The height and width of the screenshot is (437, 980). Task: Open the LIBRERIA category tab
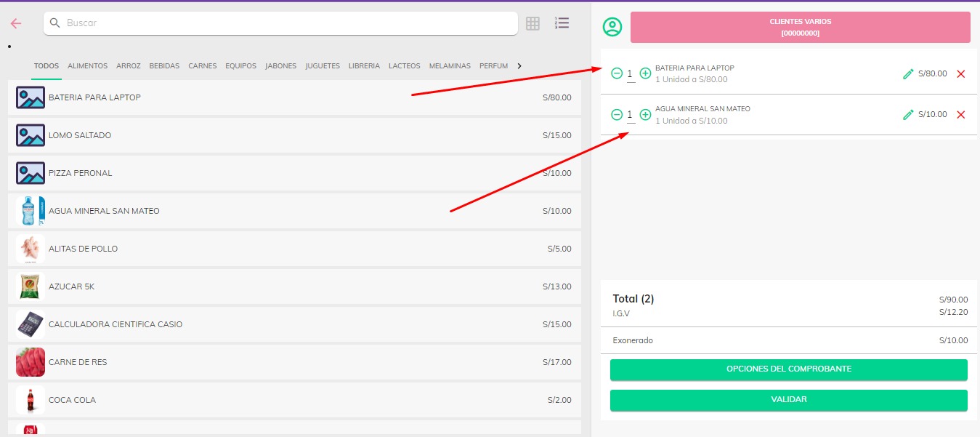(364, 65)
